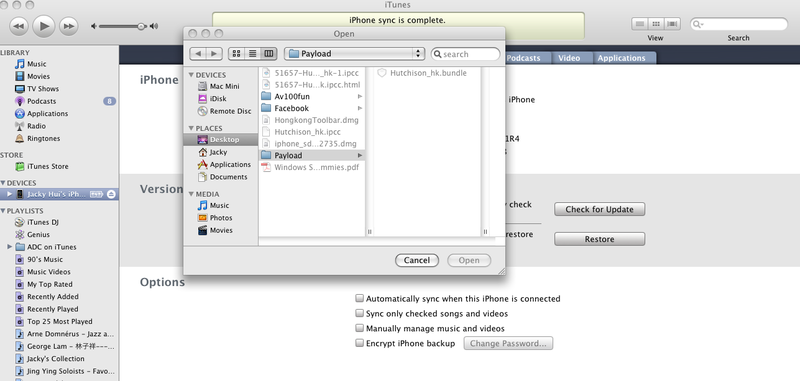This screenshot has width=800, height=381.
Task: Collapse DEVICES section in Open dialog
Action: 191,75
